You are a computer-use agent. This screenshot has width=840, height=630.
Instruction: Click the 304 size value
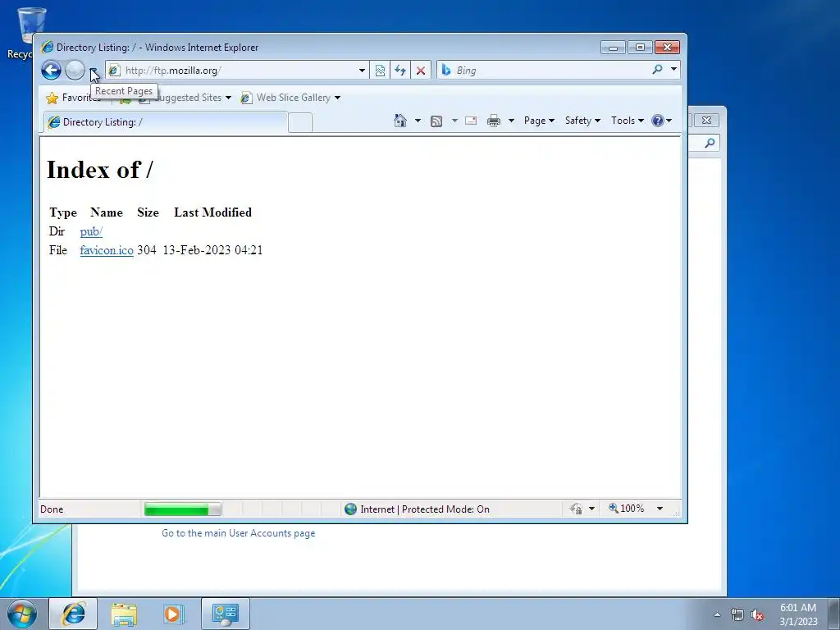pyautogui.click(x=146, y=250)
